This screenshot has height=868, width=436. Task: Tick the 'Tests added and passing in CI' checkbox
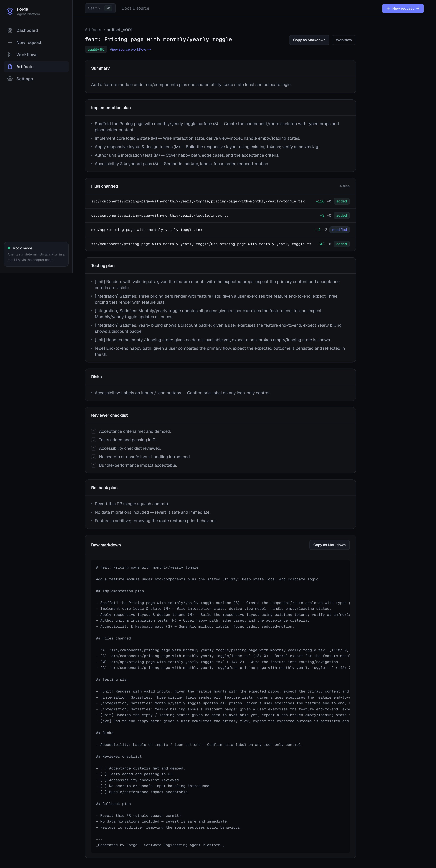tap(94, 440)
